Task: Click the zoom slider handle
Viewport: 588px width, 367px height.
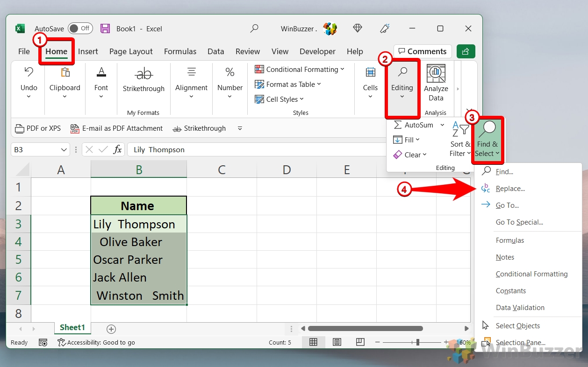Action: (x=417, y=342)
